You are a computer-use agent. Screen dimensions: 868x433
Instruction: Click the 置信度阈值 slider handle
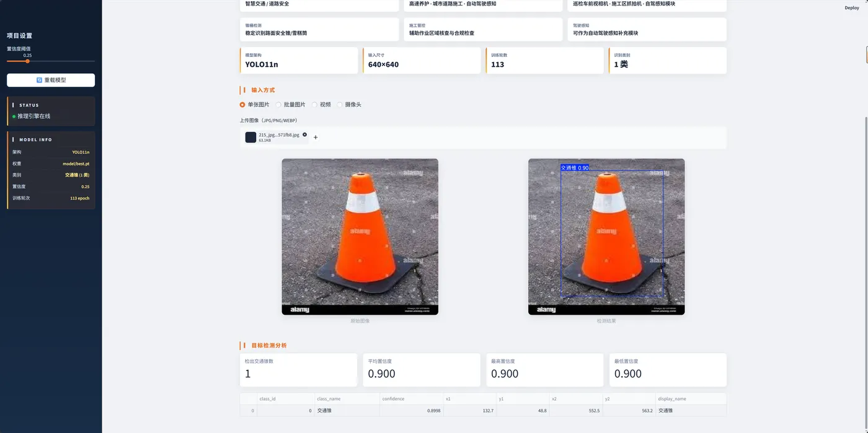pyautogui.click(x=27, y=61)
